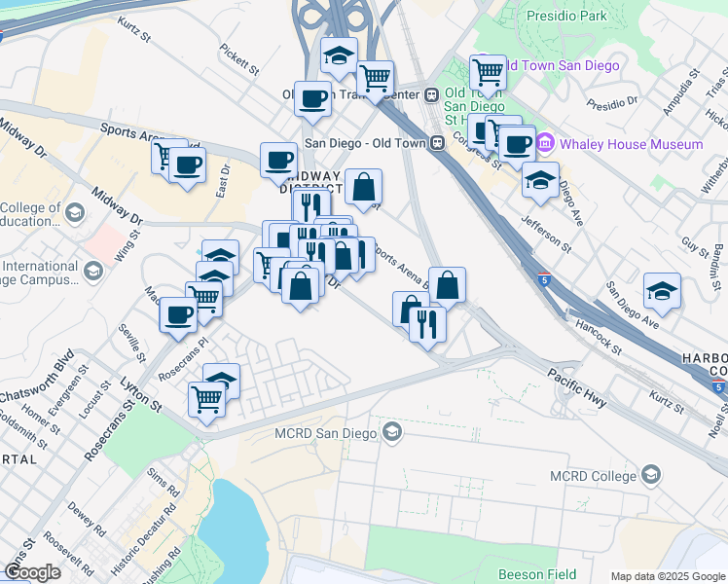
Task: Select the Hancock St label
Action: tap(599, 337)
